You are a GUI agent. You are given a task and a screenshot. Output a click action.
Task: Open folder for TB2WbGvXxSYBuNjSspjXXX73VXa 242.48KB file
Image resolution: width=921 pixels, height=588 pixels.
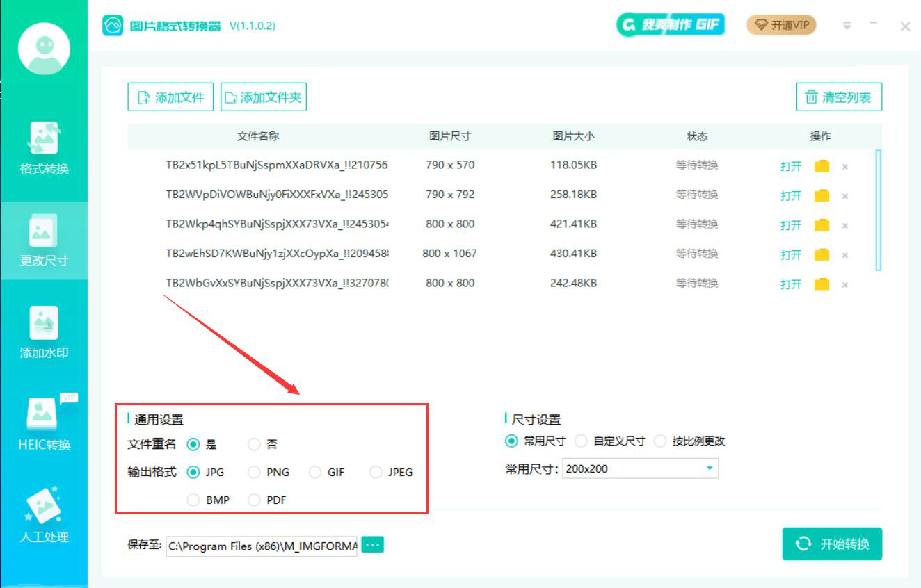(x=822, y=284)
